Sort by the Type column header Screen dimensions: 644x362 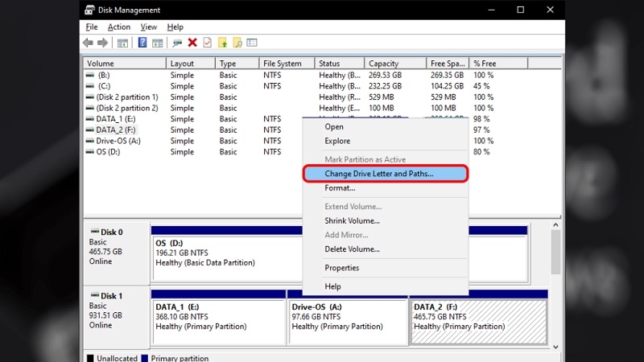coord(237,64)
